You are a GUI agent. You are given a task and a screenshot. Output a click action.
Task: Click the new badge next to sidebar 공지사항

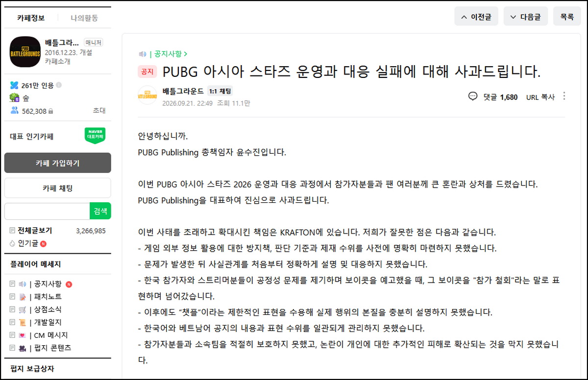(69, 284)
